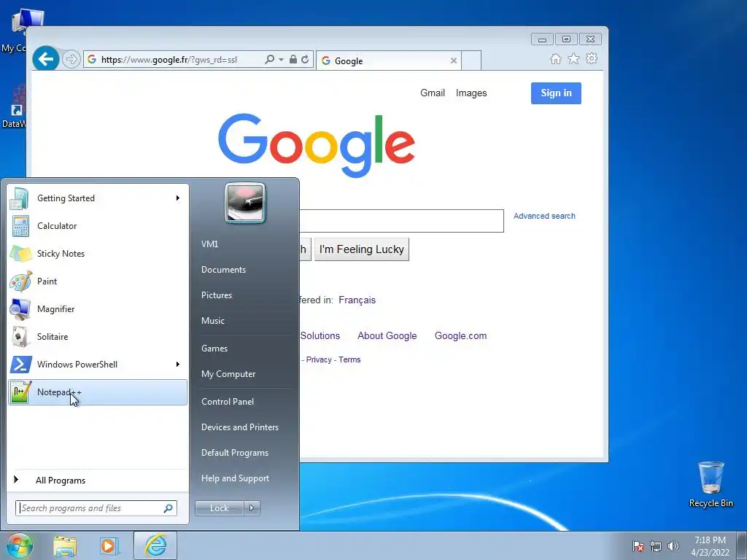Screen dimensions: 747x560
Task: Open Tools gear icon in Internet Explorer
Action: point(592,58)
